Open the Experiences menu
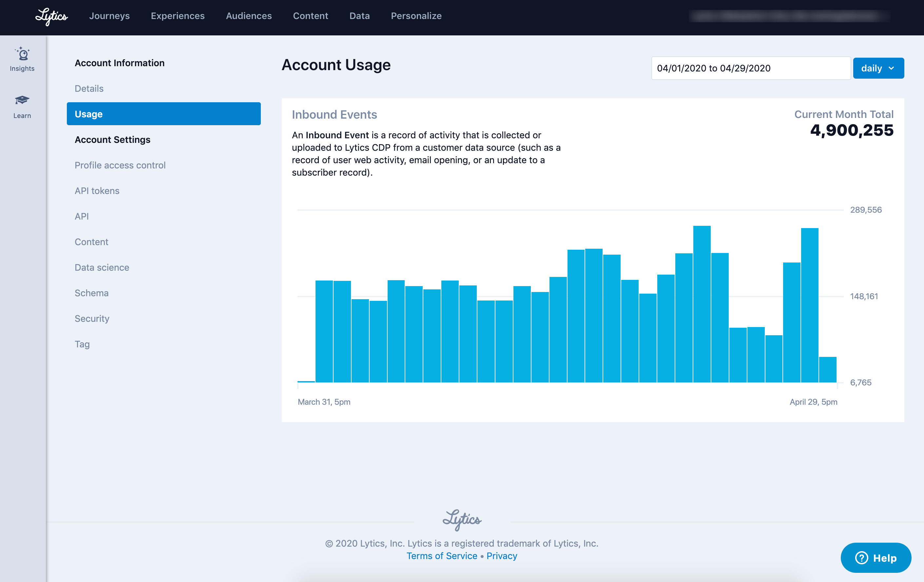This screenshot has height=582, width=924. [x=178, y=16]
